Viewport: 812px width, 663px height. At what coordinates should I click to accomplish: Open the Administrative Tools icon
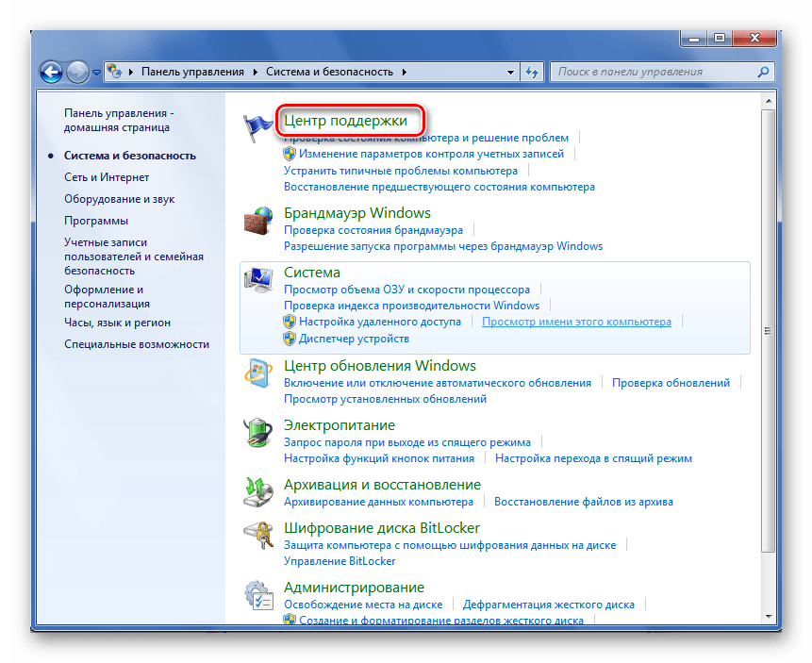(258, 596)
